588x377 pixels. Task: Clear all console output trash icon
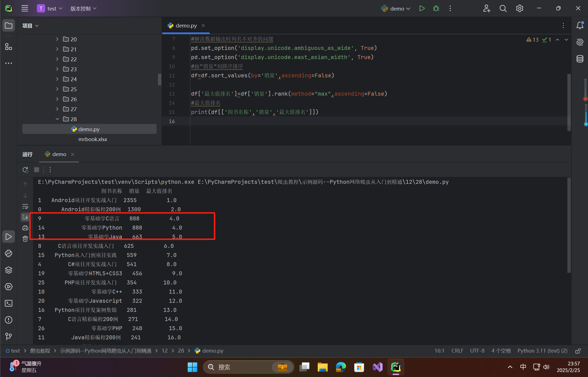coord(25,239)
